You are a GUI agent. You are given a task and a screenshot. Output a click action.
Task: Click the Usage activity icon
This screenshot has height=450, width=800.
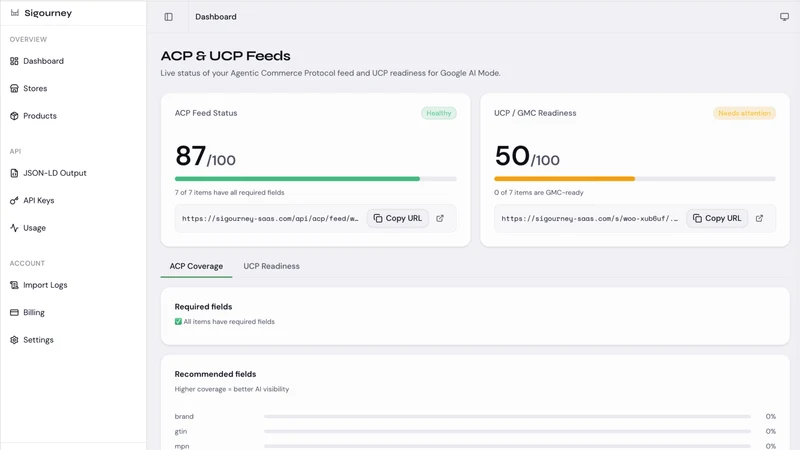[14, 228]
